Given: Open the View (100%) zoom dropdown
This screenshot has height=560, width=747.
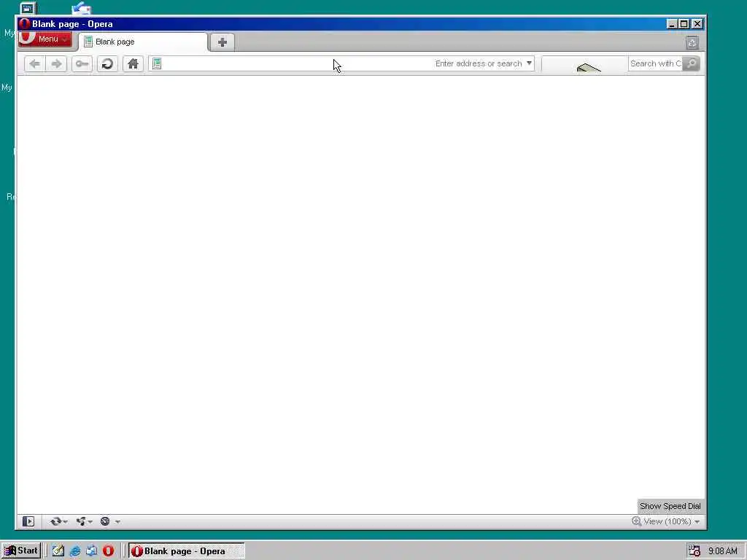Looking at the screenshot, I should click(666, 521).
